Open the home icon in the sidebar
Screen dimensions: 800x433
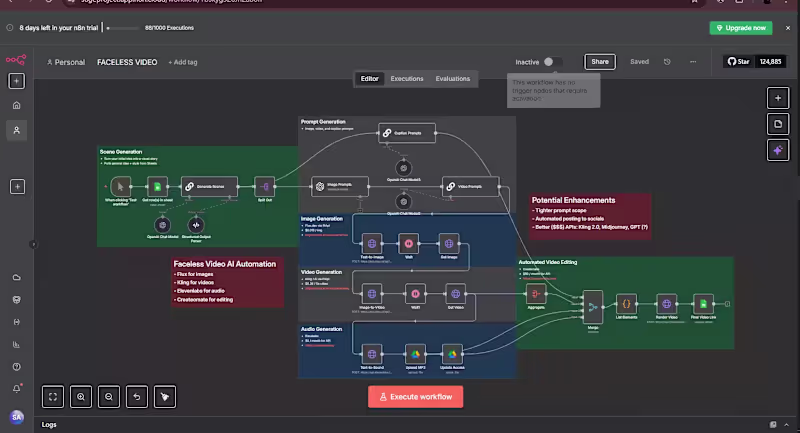pyautogui.click(x=16, y=106)
